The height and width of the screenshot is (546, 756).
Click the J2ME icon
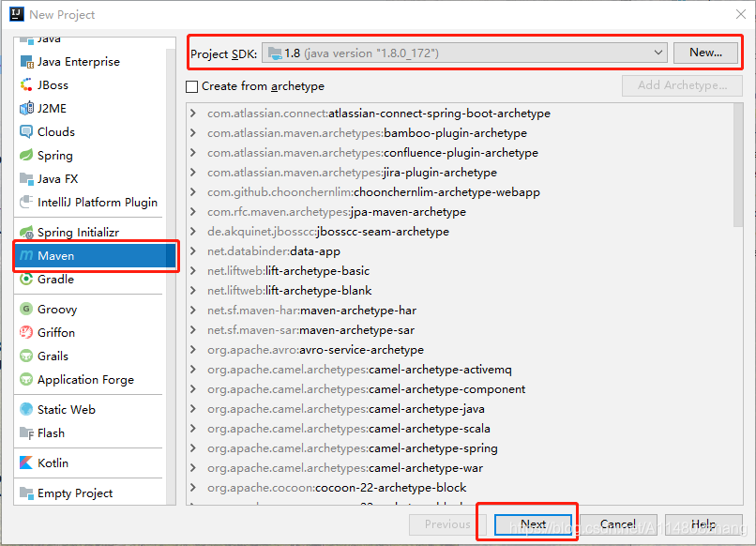26,108
